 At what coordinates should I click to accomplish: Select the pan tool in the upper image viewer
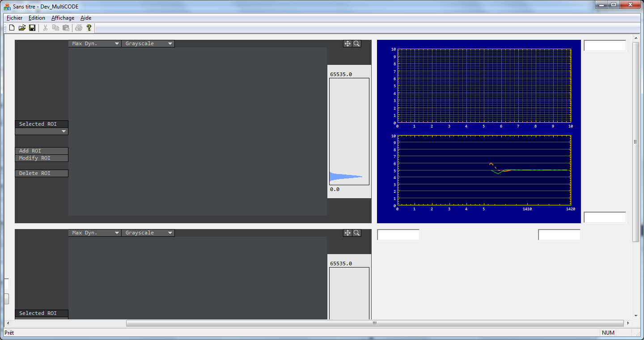(347, 43)
